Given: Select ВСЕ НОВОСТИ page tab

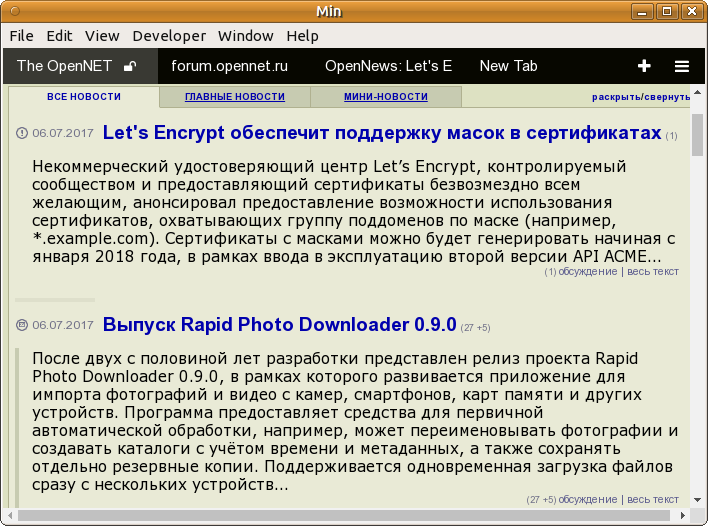Looking at the screenshot, I should (84, 97).
